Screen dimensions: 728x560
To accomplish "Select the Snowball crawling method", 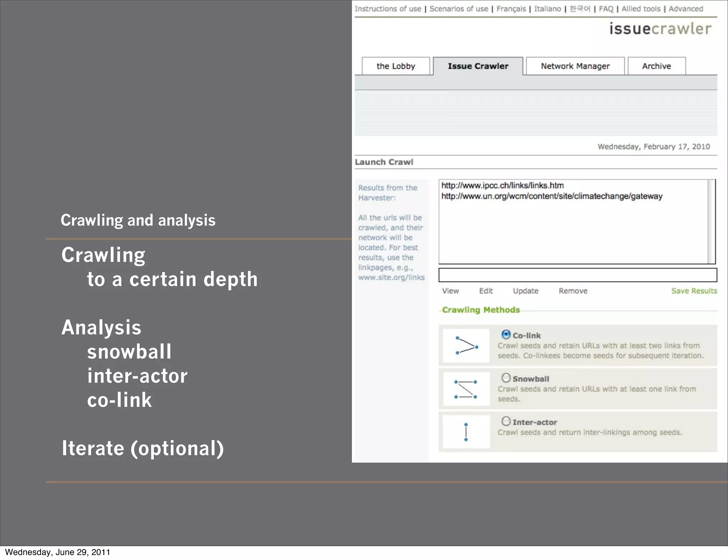I will [506, 378].
